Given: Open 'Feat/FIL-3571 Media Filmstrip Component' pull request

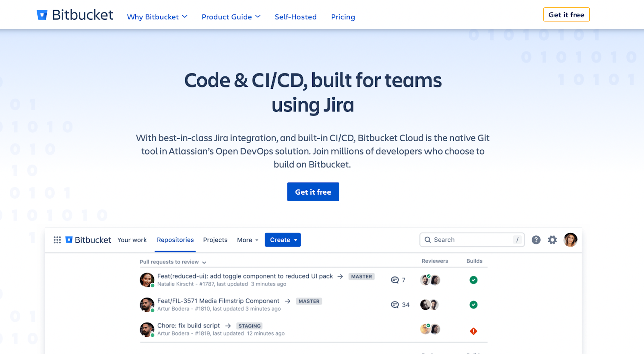Looking at the screenshot, I should [x=218, y=301].
